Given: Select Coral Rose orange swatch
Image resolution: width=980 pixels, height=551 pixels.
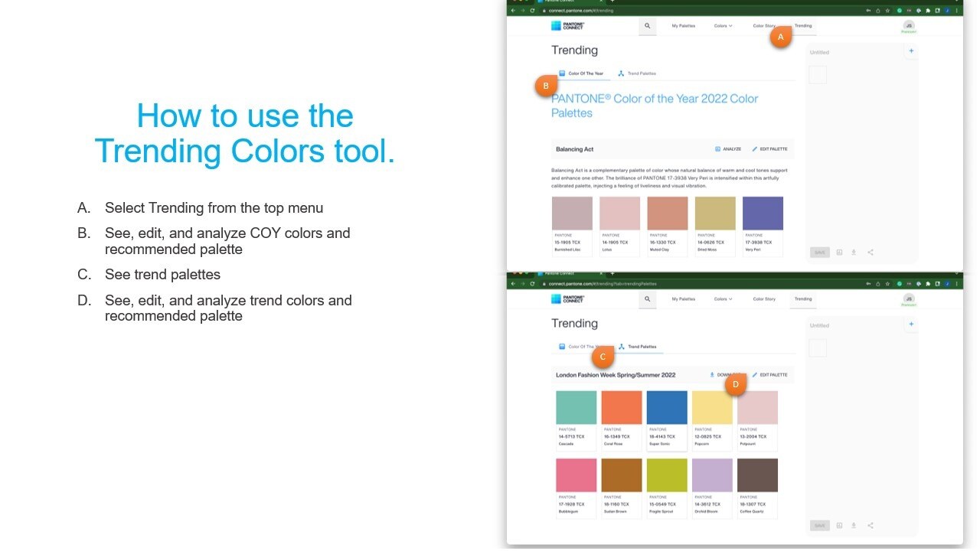Looking at the screenshot, I should tap(621, 407).
